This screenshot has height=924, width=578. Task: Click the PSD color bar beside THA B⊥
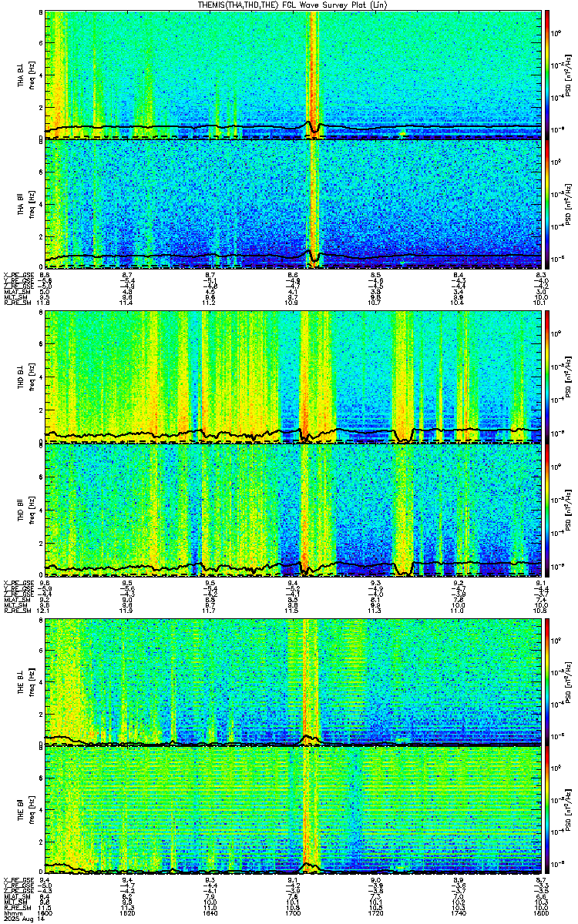tap(548, 75)
